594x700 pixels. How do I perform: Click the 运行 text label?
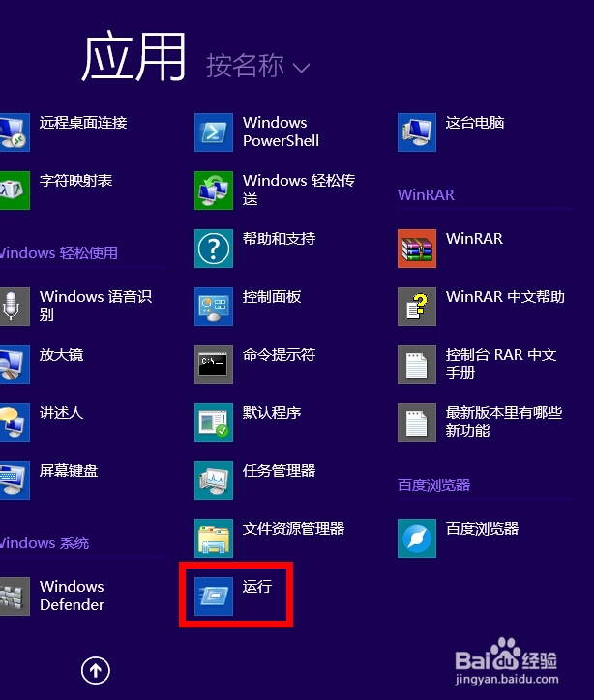pyautogui.click(x=257, y=586)
